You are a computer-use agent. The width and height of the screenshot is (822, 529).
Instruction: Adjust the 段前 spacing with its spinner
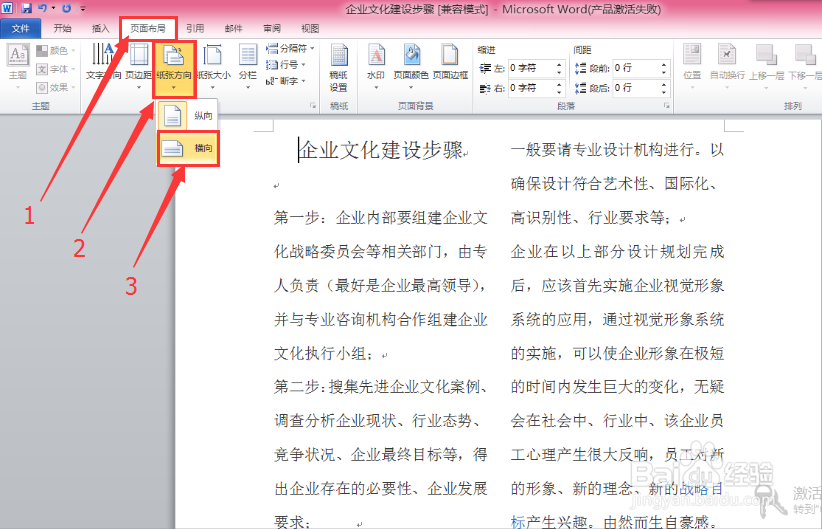(x=664, y=68)
